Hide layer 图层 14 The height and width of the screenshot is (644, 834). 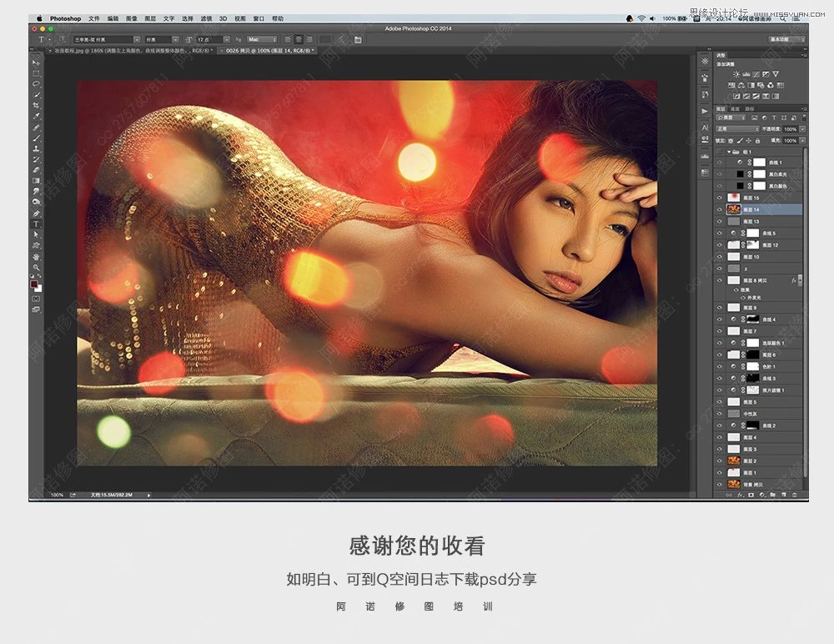click(x=720, y=209)
